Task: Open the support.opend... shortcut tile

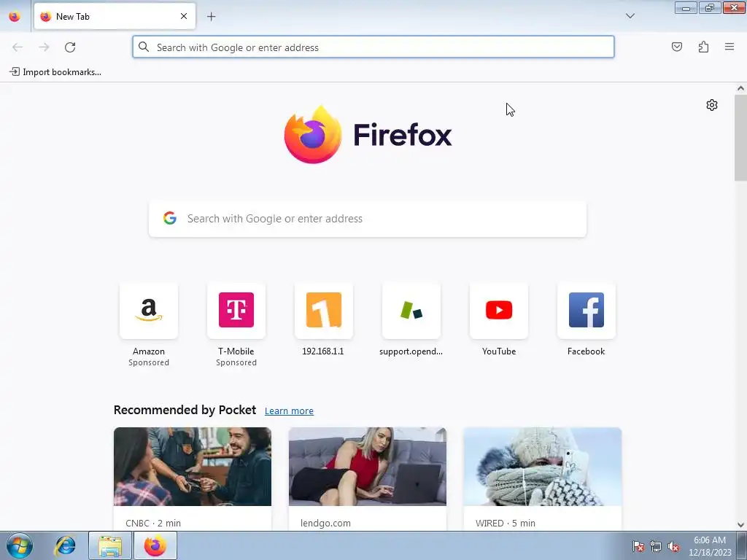Action: pos(411,311)
